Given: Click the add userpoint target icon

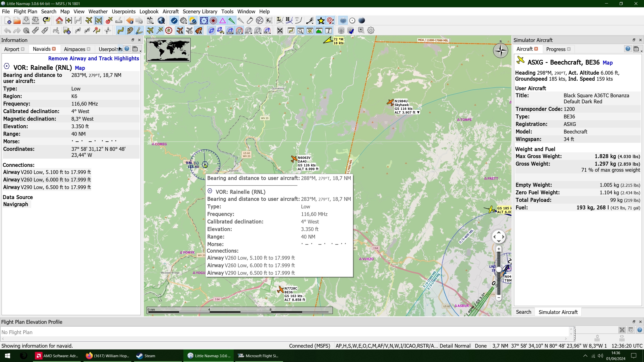Looking at the screenshot, I should pos(331,21).
